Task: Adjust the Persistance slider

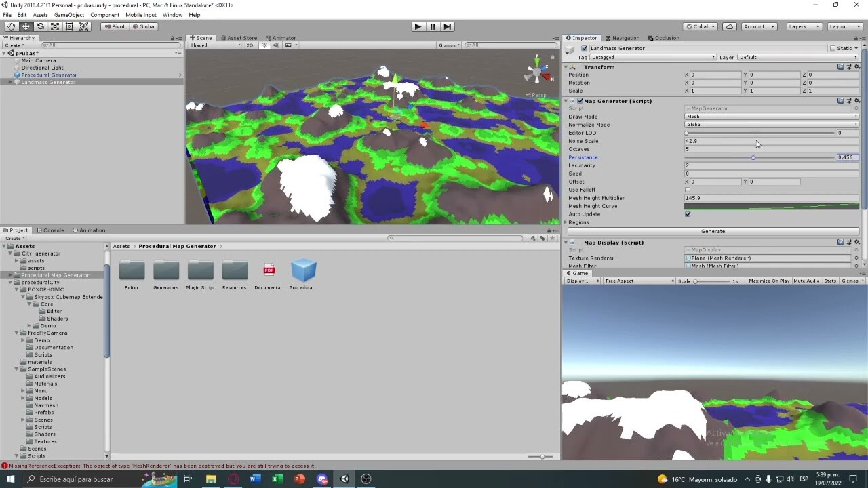Action: pos(753,157)
